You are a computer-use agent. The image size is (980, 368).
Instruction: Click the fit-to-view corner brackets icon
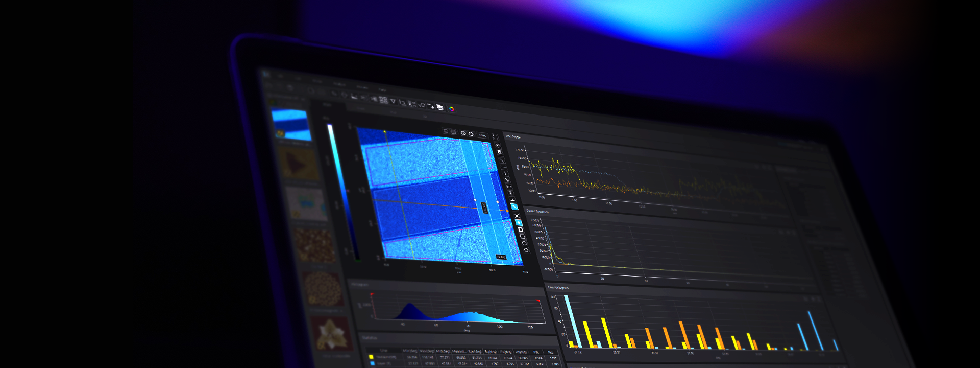[x=496, y=136]
